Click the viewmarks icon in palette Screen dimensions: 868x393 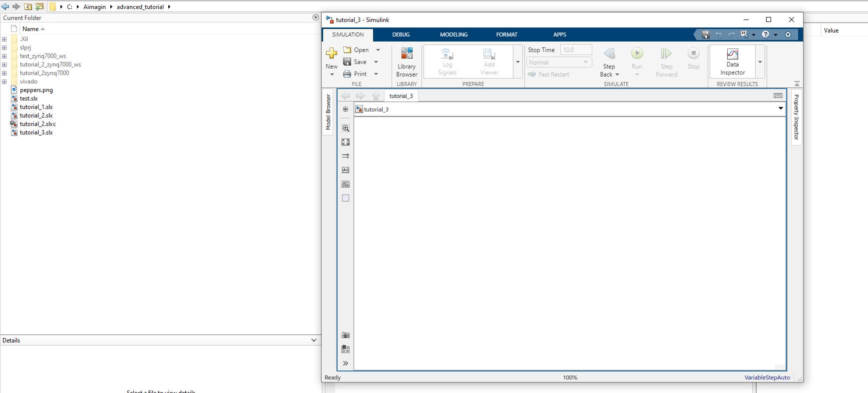tap(346, 349)
